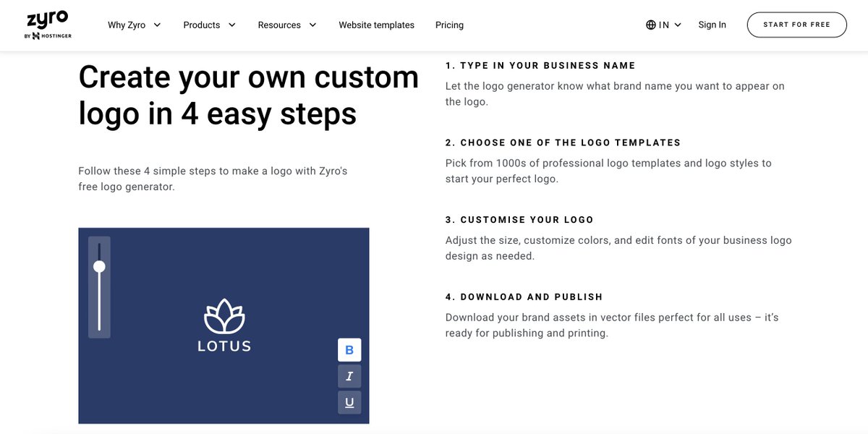Click "Adjust the size, customize colors" paragraph
868x434 pixels.
coord(618,248)
